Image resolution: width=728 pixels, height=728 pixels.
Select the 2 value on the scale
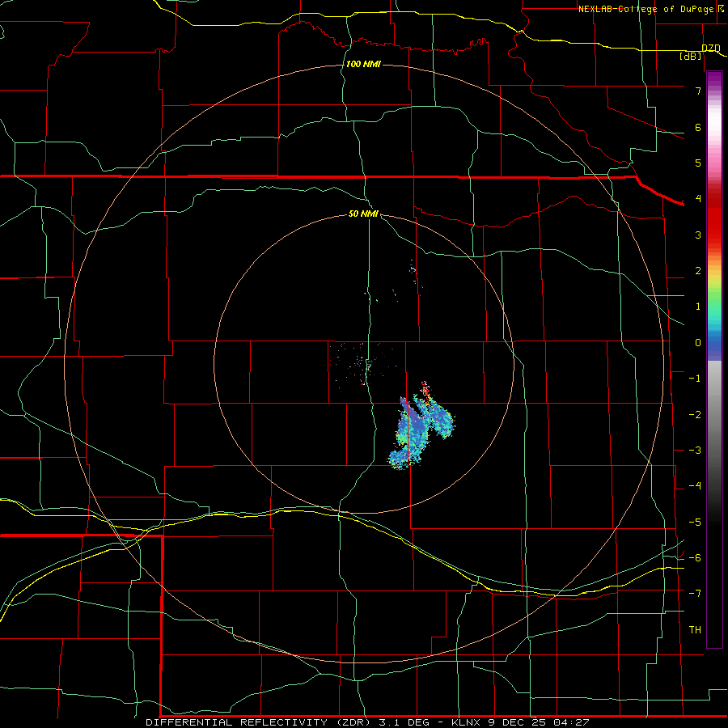[x=698, y=271]
